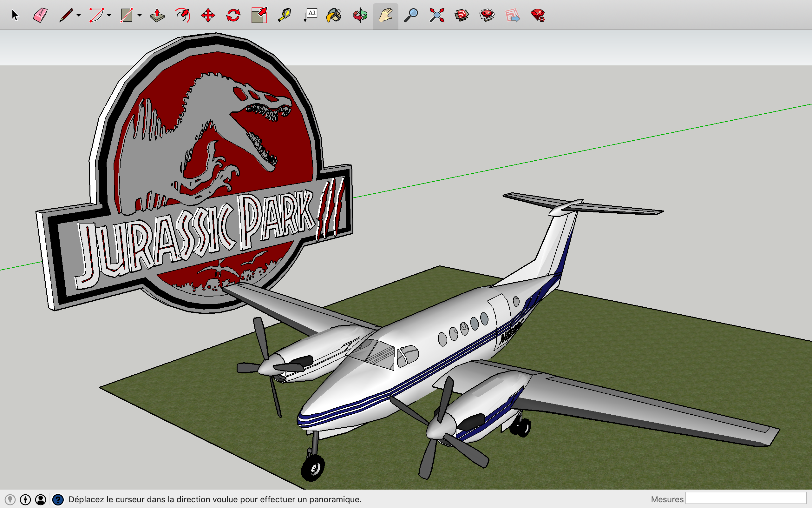Click the user sign-in status icon

41,500
